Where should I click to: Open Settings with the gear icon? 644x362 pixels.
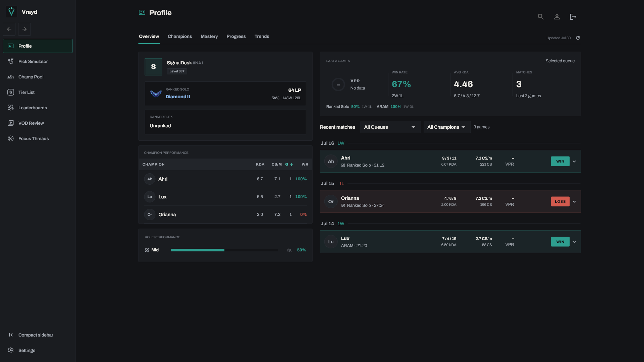click(11, 350)
